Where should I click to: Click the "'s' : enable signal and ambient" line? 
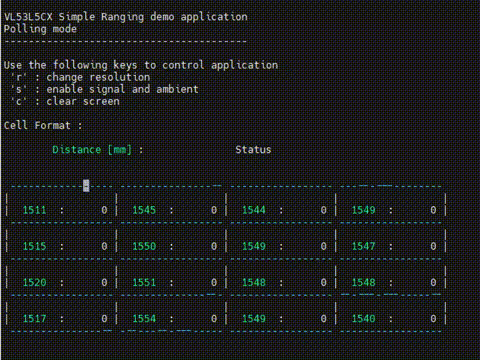(x=105, y=89)
